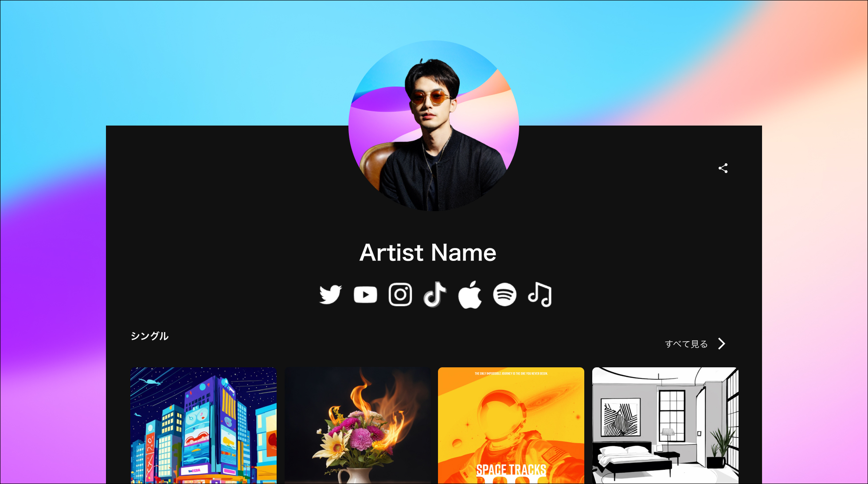Open the artist's Twitter profile icon
This screenshot has width=868, height=484.
click(330, 295)
